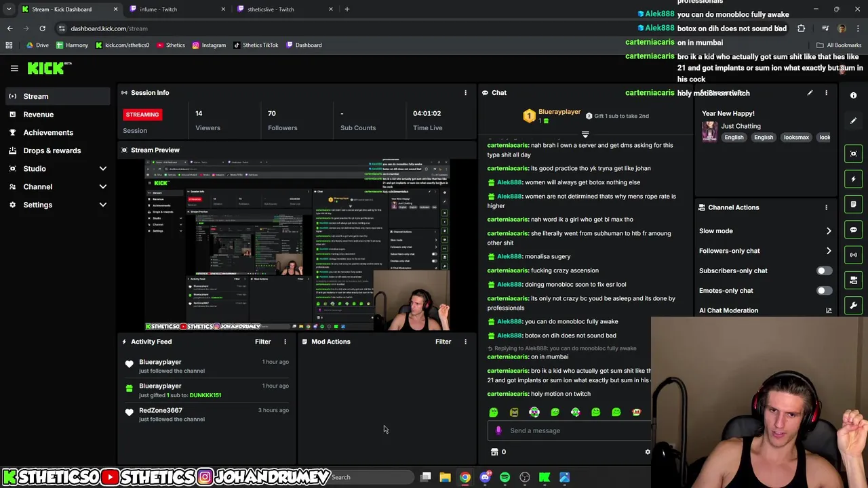Open Activity Feed Filter dropdown
Screen dimensions: 868x488
click(262, 342)
